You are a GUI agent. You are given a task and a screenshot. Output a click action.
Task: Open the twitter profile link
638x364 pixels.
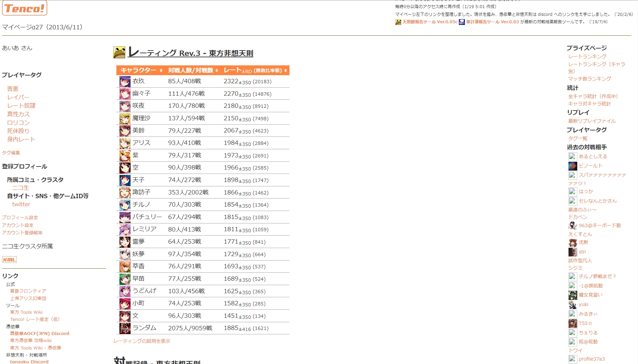(21, 204)
